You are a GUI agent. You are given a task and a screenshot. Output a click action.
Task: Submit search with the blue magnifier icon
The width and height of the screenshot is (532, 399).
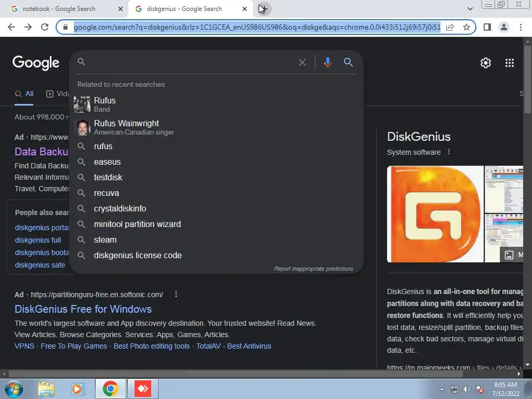coord(348,62)
